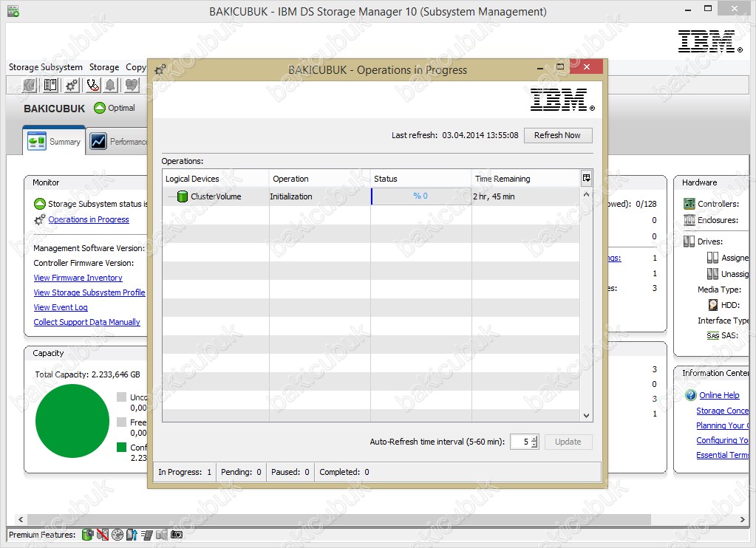Image resolution: width=756 pixels, height=548 pixels.
Task: Minimize the Operations in Progress dialog
Action: (x=540, y=68)
